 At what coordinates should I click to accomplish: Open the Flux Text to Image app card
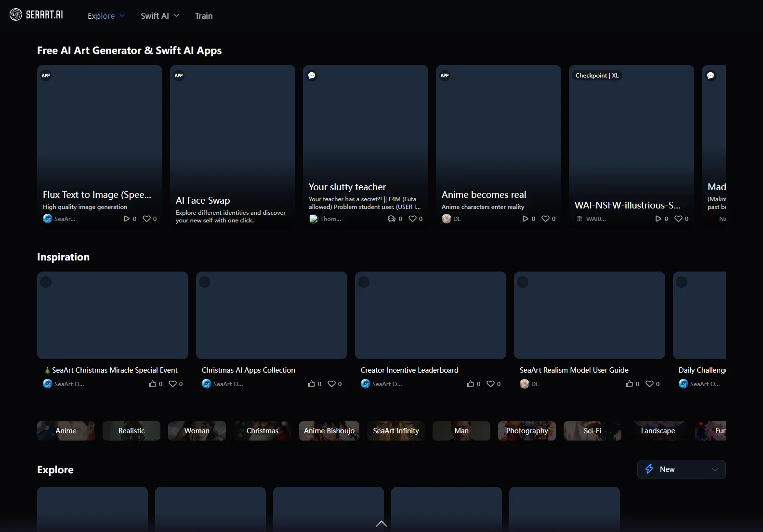pos(100,146)
